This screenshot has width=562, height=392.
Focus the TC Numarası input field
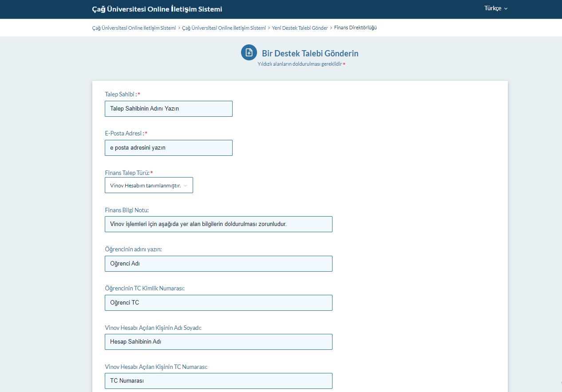[x=218, y=381]
